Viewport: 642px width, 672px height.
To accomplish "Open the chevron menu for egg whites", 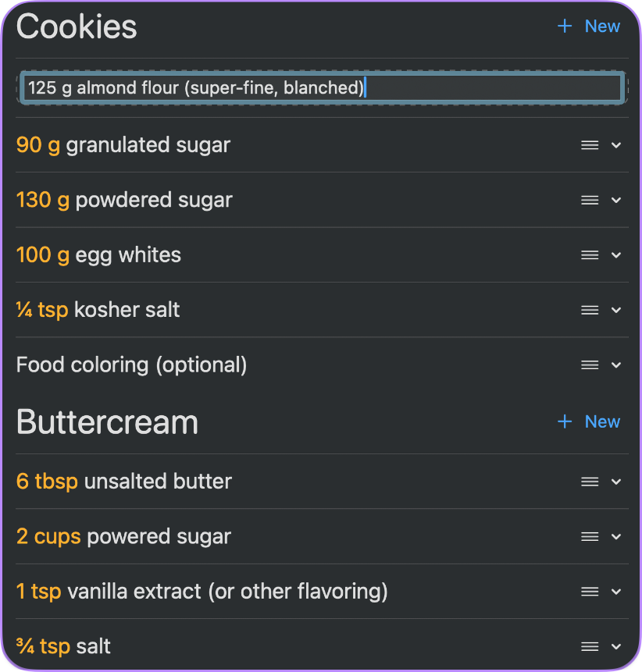I will click(616, 254).
